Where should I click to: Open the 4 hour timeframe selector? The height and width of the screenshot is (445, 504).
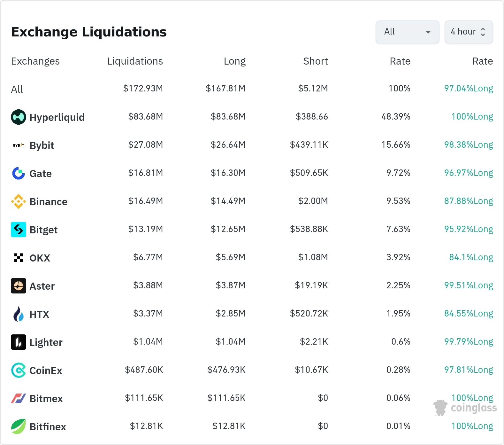[469, 32]
